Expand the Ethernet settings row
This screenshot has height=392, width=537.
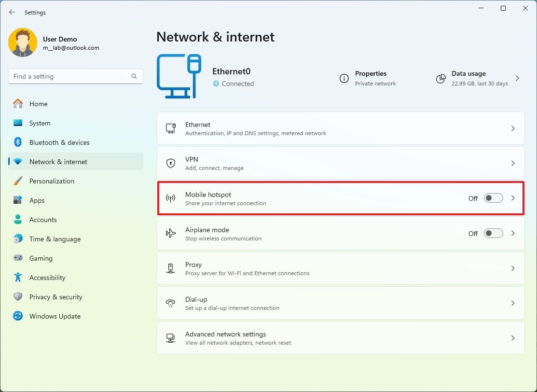pos(512,128)
